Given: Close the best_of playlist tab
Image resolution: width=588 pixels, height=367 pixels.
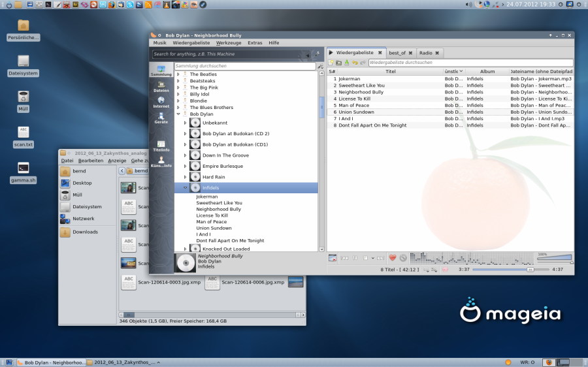Looking at the screenshot, I should pyautogui.click(x=411, y=53).
